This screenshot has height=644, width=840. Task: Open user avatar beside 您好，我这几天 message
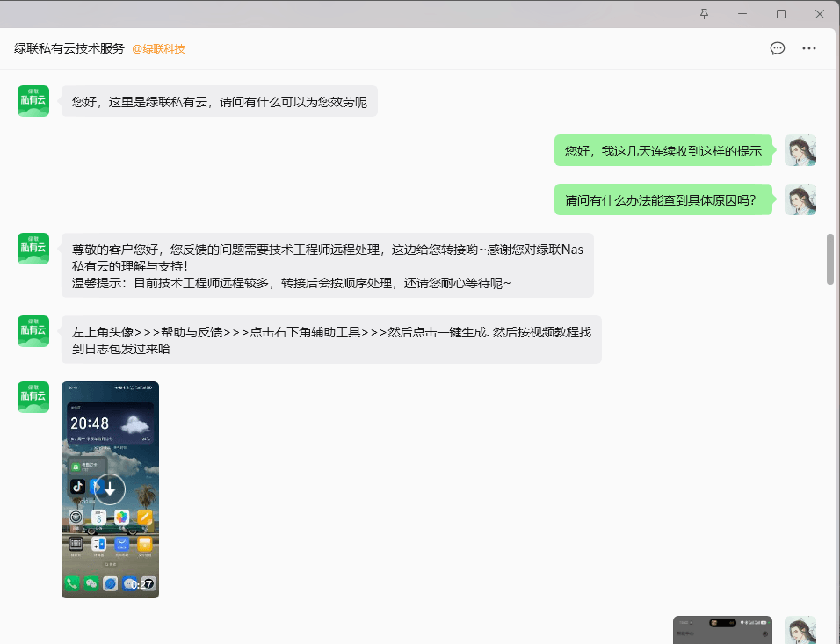coord(800,150)
